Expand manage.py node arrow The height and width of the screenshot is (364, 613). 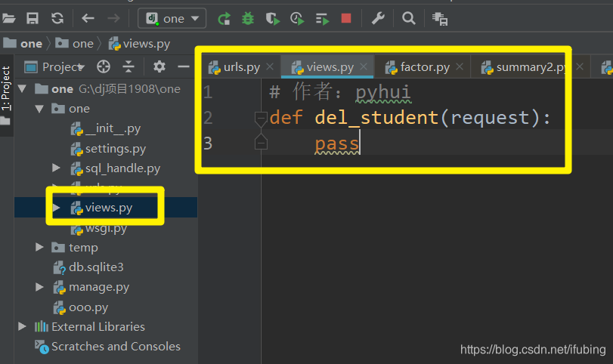(x=39, y=287)
